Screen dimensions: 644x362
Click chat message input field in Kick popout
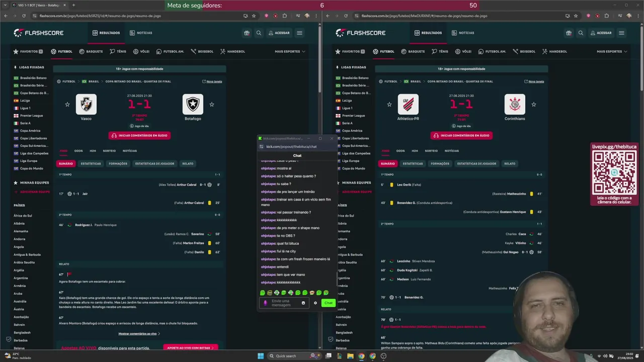point(285,303)
